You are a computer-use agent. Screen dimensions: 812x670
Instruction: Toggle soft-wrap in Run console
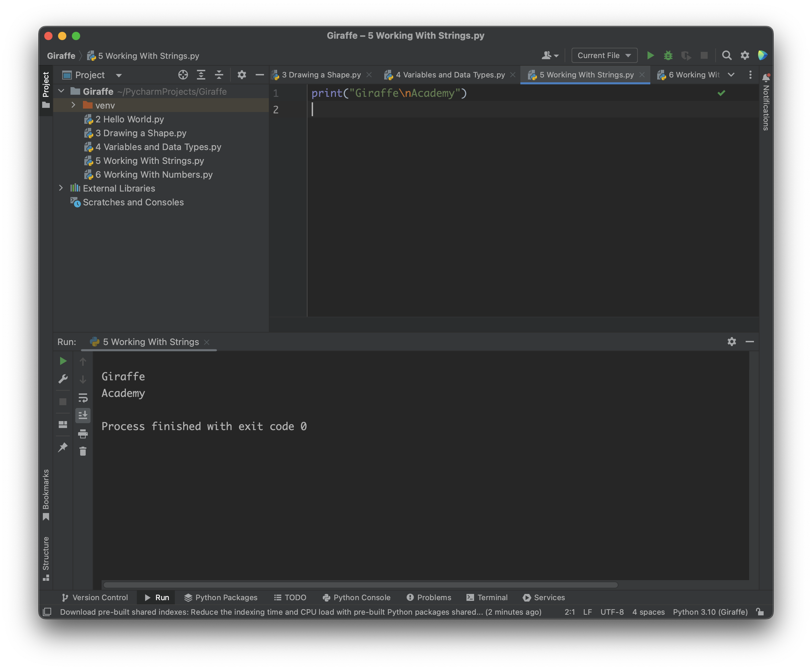(x=83, y=398)
